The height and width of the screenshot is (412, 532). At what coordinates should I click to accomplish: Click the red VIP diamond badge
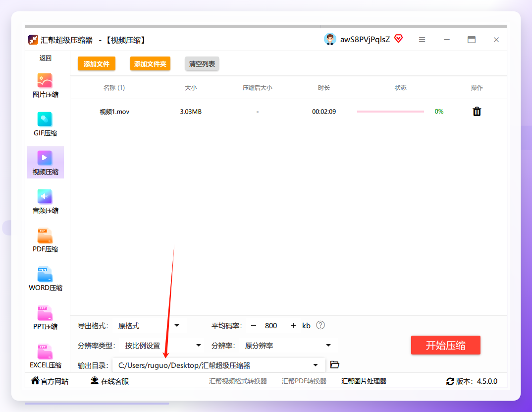pos(399,38)
